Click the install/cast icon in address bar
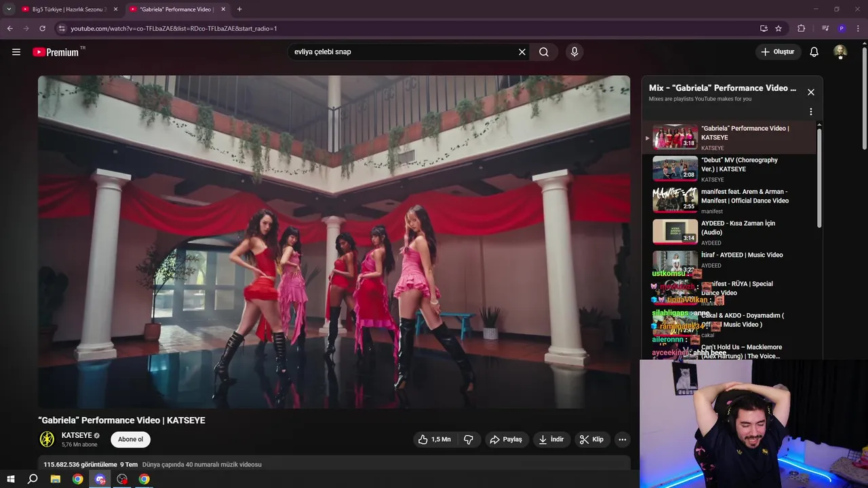The height and width of the screenshot is (488, 868). [x=764, y=28]
